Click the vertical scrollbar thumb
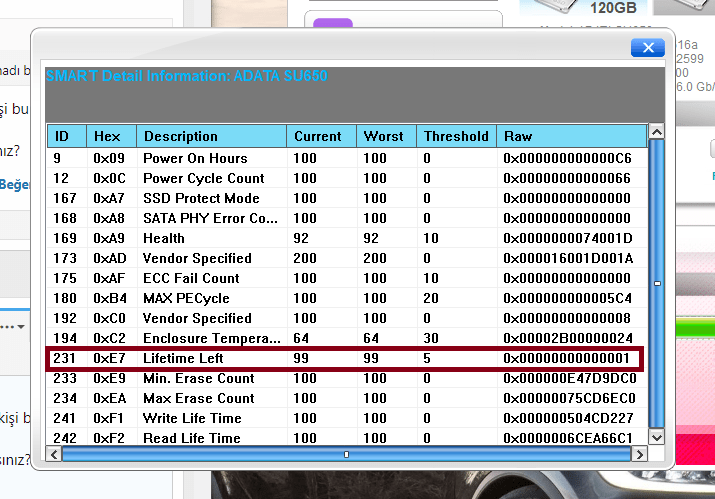The width and height of the screenshot is (715, 499). pyautogui.click(x=657, y=284)
